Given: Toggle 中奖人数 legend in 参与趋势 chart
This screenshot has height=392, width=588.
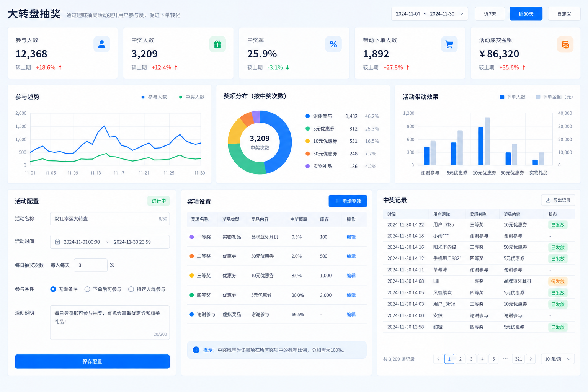Looking at the screenshot, I should (192, 97).
